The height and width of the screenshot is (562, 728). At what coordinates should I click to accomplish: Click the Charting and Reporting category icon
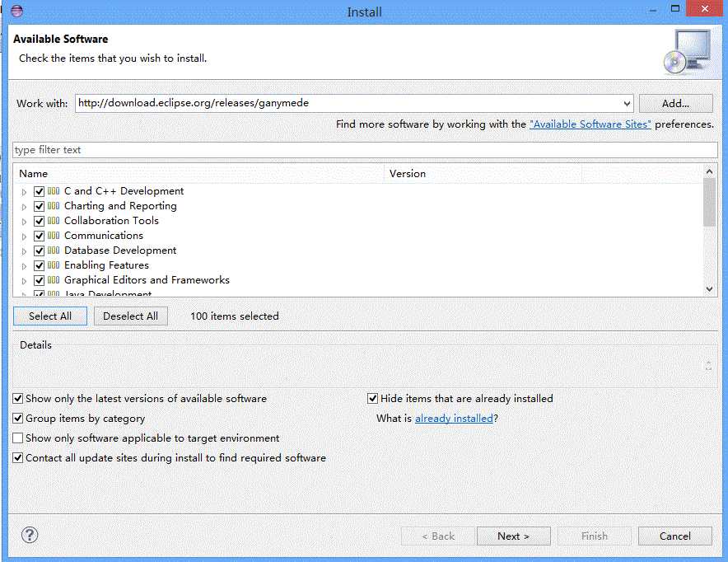pyautogui.click(x=54, y=206)
